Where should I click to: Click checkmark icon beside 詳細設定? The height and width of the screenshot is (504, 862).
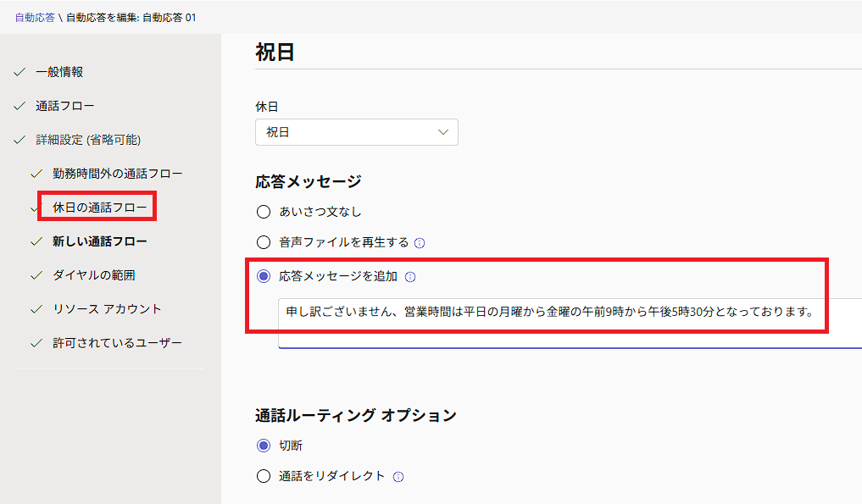click(19, 140)
